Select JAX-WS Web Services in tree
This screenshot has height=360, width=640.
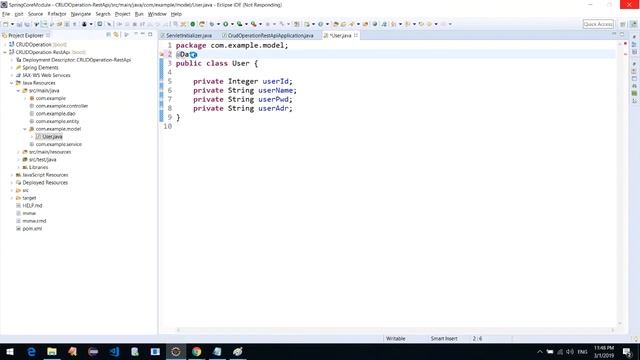[x=46, y=76]
